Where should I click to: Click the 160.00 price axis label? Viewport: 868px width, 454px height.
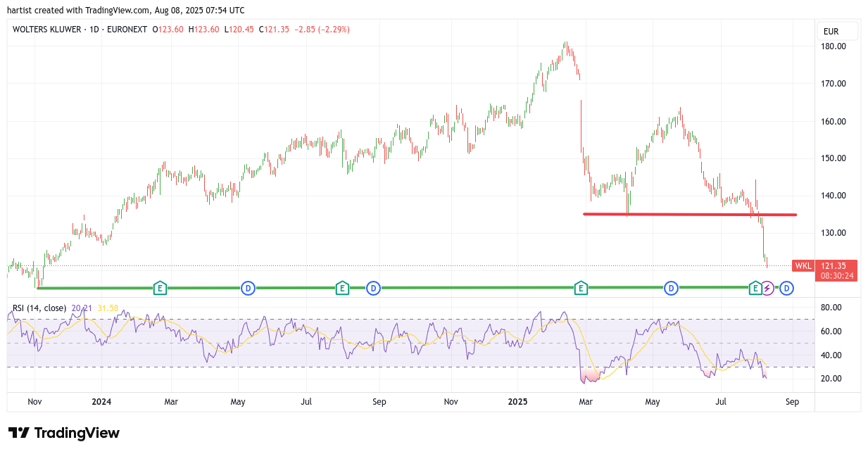[x=834, y=121]
